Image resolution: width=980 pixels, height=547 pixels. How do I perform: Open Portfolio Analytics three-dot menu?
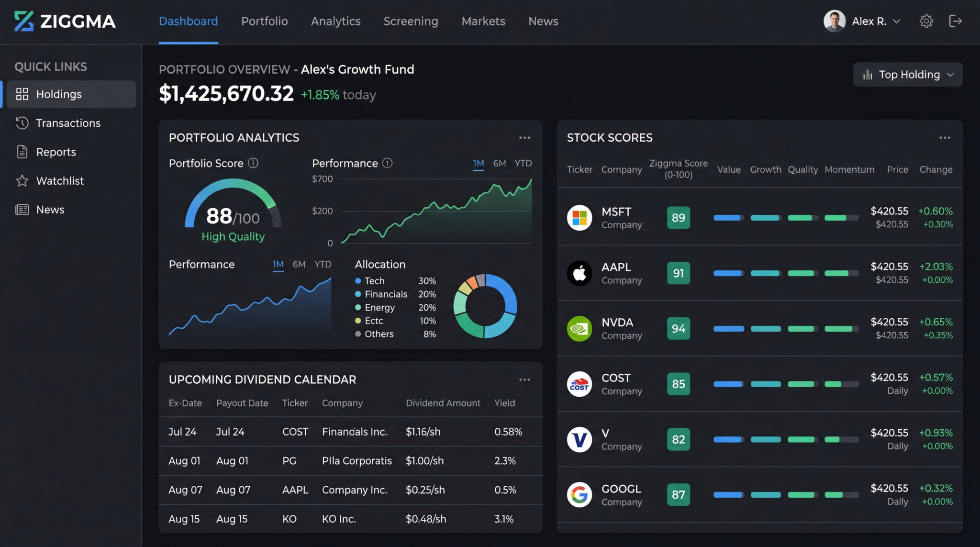tap(524, 138)
